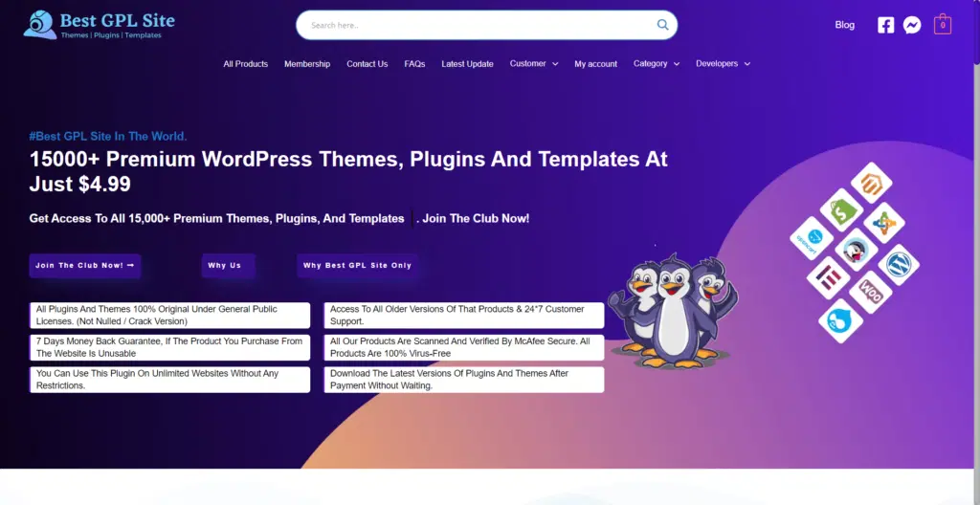Focus the Search here input field

click(481, 25)
